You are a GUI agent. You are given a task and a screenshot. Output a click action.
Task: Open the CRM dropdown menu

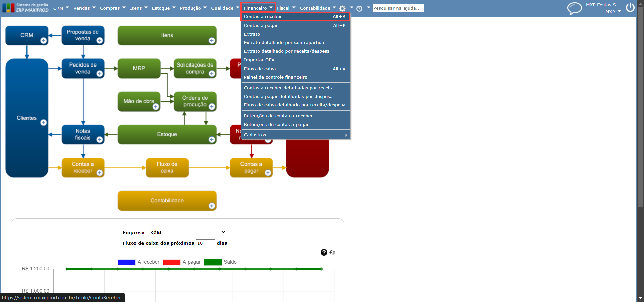(x=61, y=8)
